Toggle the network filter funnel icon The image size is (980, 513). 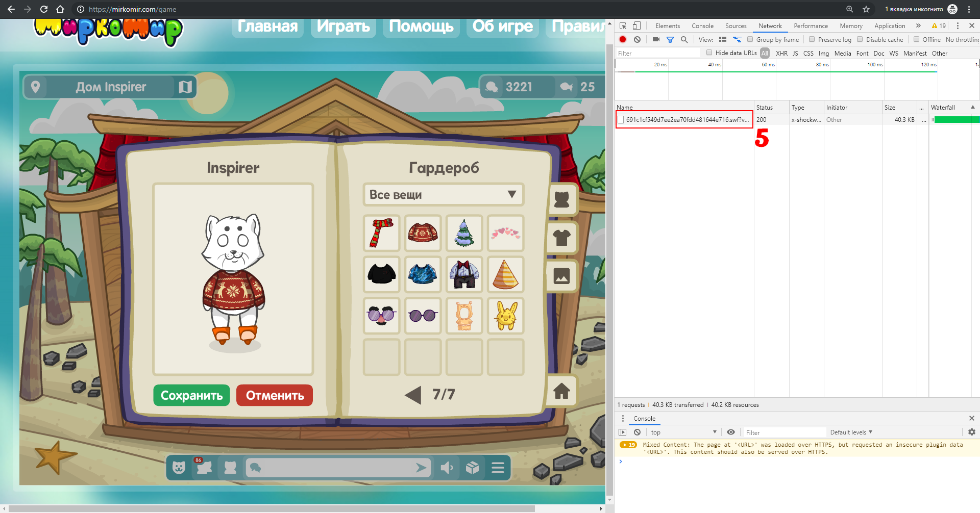(x=670, y=39)
